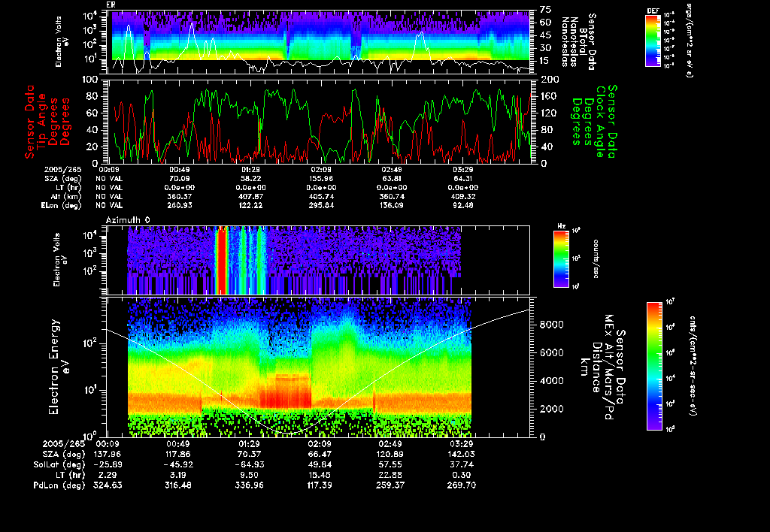Select the ER panel title

[111, 5]
